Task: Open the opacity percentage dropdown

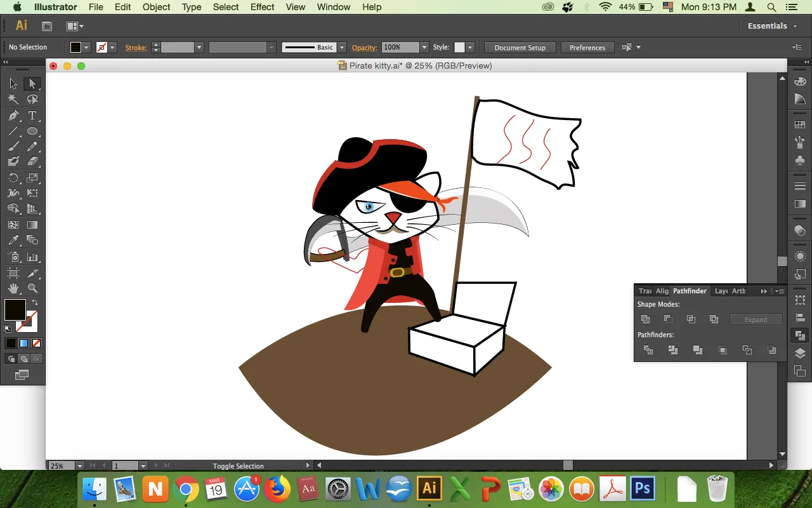Action: coord(424,48)
